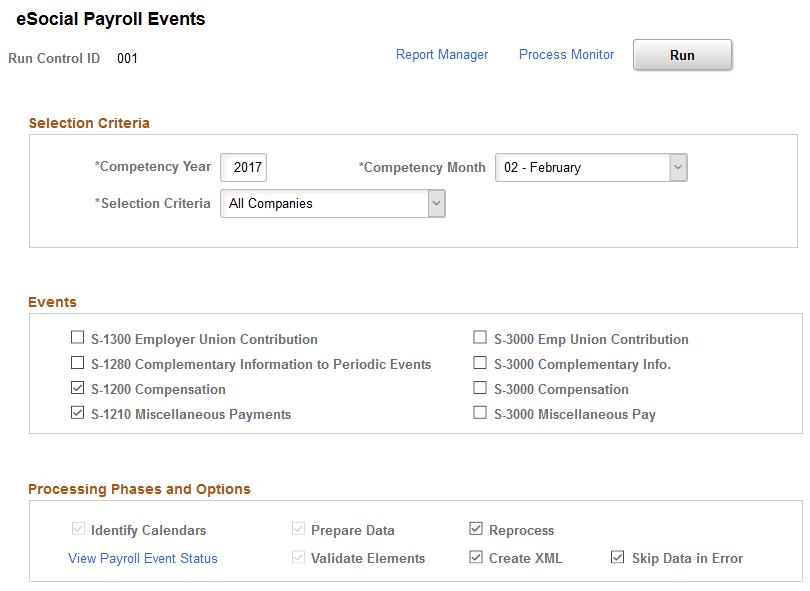Check S-3000 Emp Union Contribution
The image size is (810, 591).
[481, 338]
